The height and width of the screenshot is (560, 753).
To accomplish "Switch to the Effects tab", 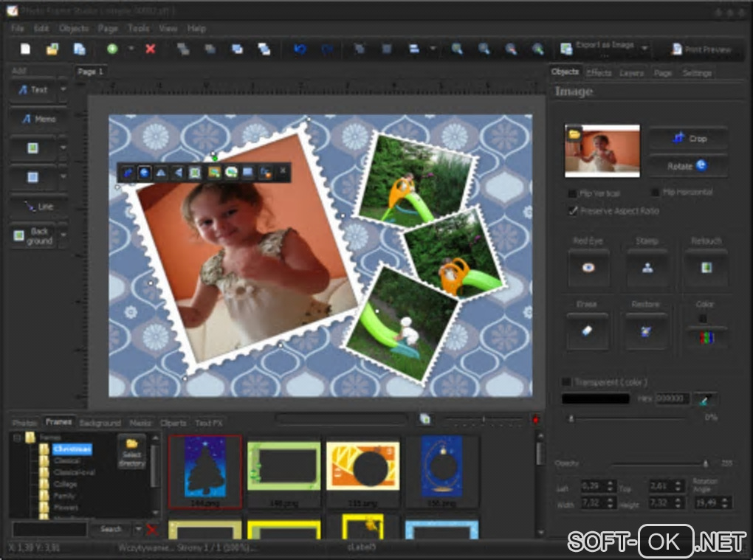I will click(x=599, y=73).
